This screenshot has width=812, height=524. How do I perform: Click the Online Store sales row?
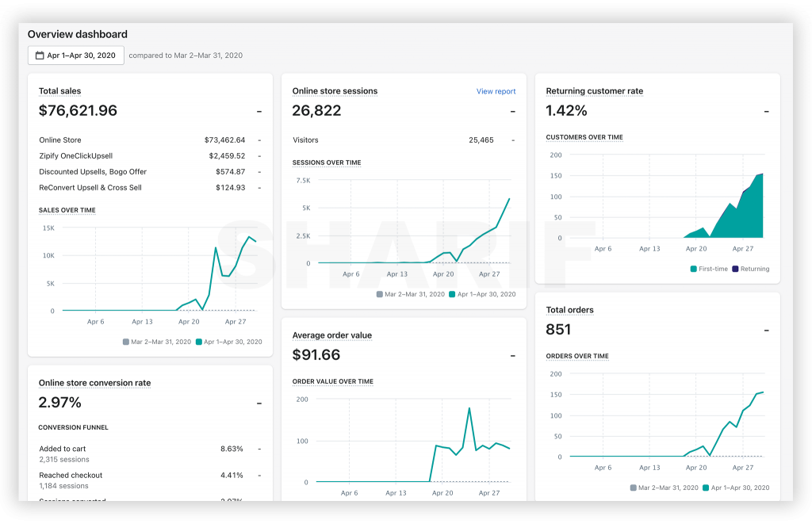click(x=150, y=140)
